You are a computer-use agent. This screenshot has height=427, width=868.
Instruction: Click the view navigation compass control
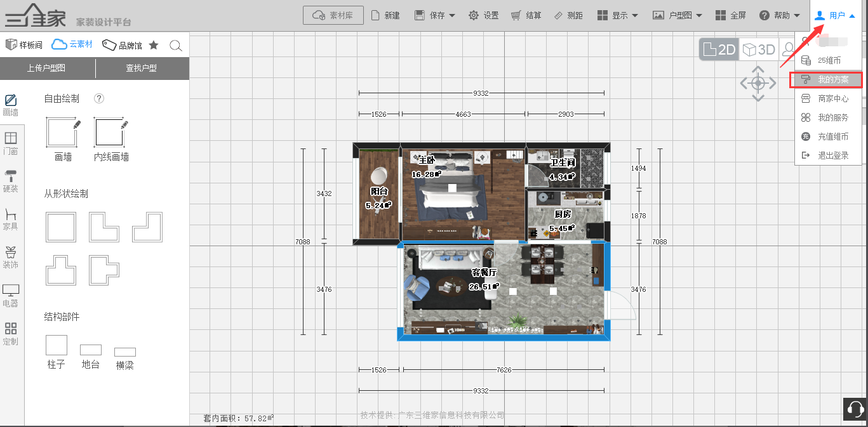(758, 83)
